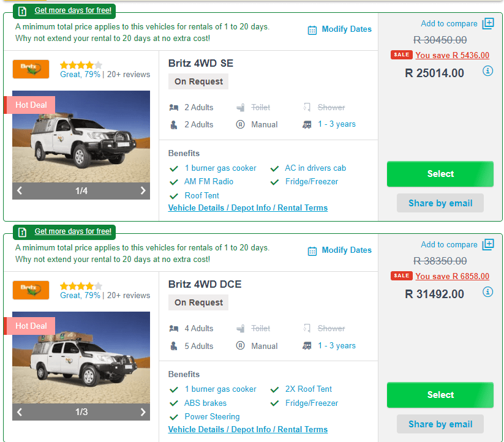Select the Britz 4WD DCE vehicle
Screen dimensions: 504x442
pyautogui.click(x=440, y=395)
